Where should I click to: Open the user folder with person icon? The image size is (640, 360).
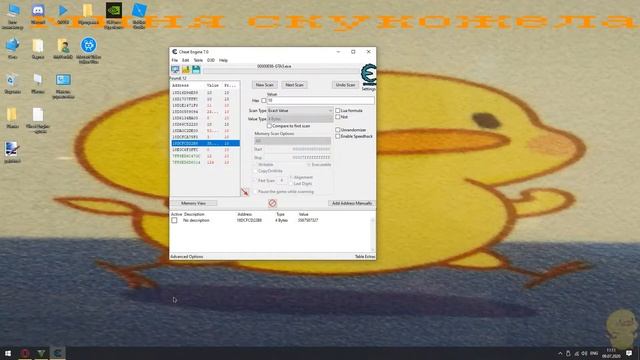pos(63,49)
